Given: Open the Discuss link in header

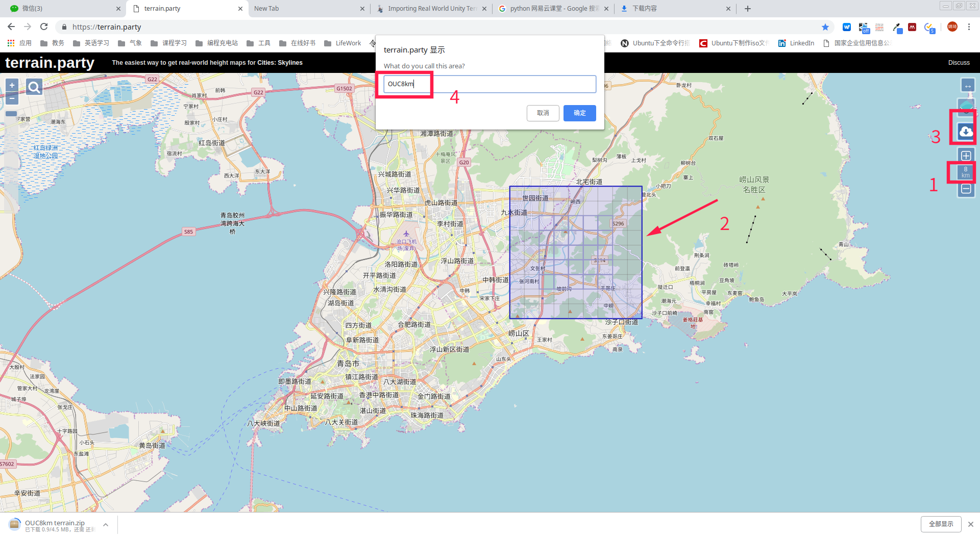Looking at the screenshot, I should (959, 63).
